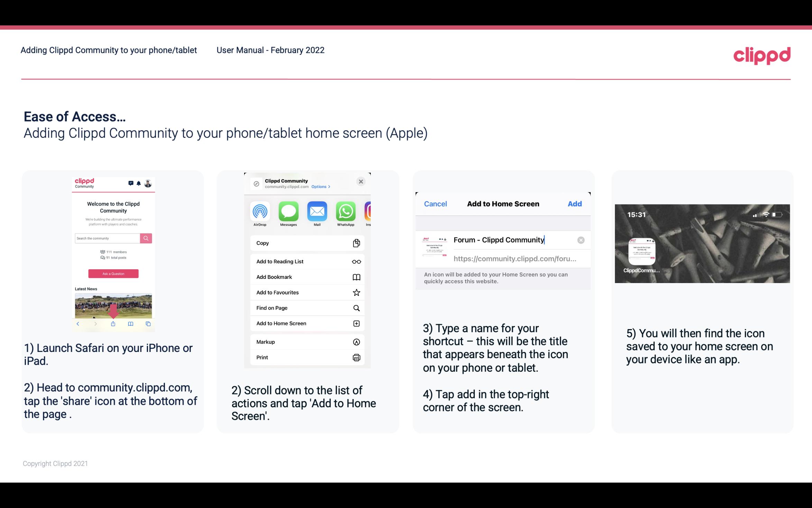This screenshot has width=812, height=508.
Task: Click the Options link next to community.clippd.com
Action: tap(319, 187)
